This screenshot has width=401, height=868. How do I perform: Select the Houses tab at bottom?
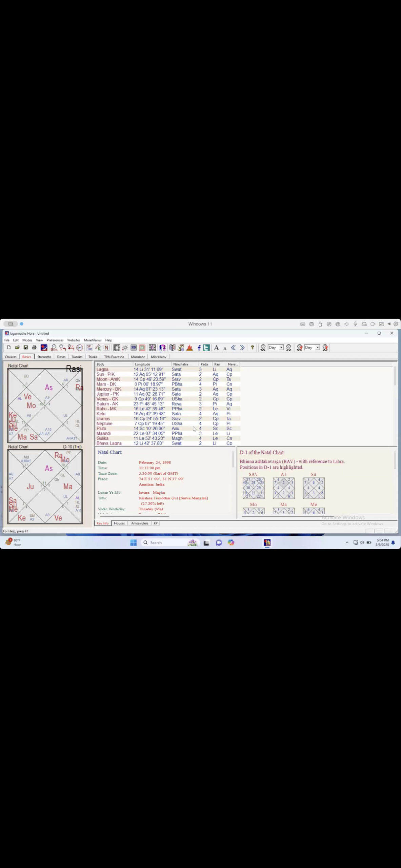119,523
